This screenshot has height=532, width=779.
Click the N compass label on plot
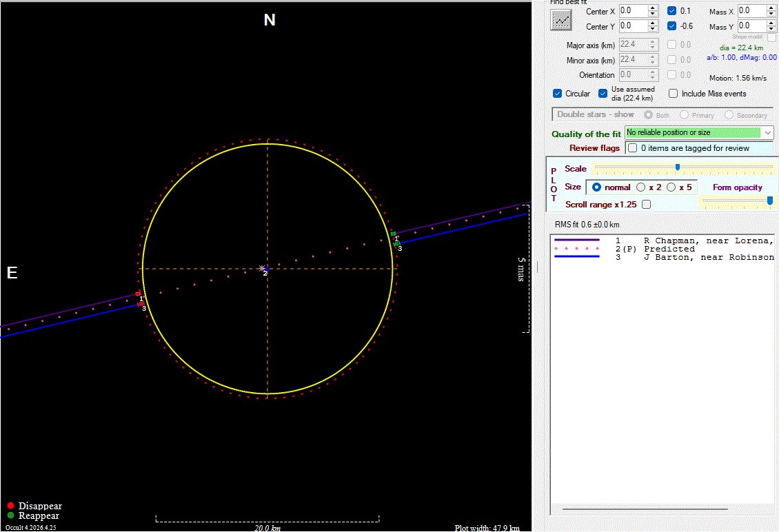tap(270, 20)
